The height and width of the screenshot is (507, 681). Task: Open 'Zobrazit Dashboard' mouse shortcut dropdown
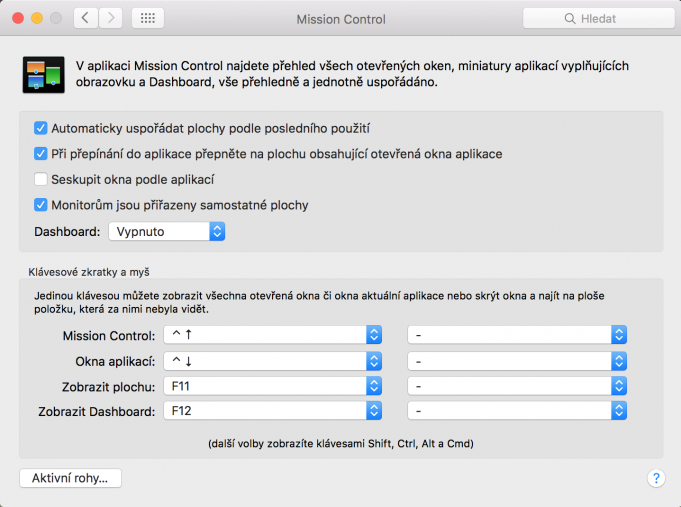click(x=517, y=410)
